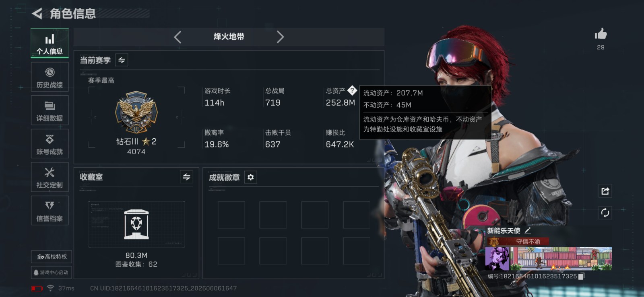Image resolution: width=644 pixels, height=297 pixels.
Task: Go back using the arrow beside 角色信息
Action: coord(37,14)
